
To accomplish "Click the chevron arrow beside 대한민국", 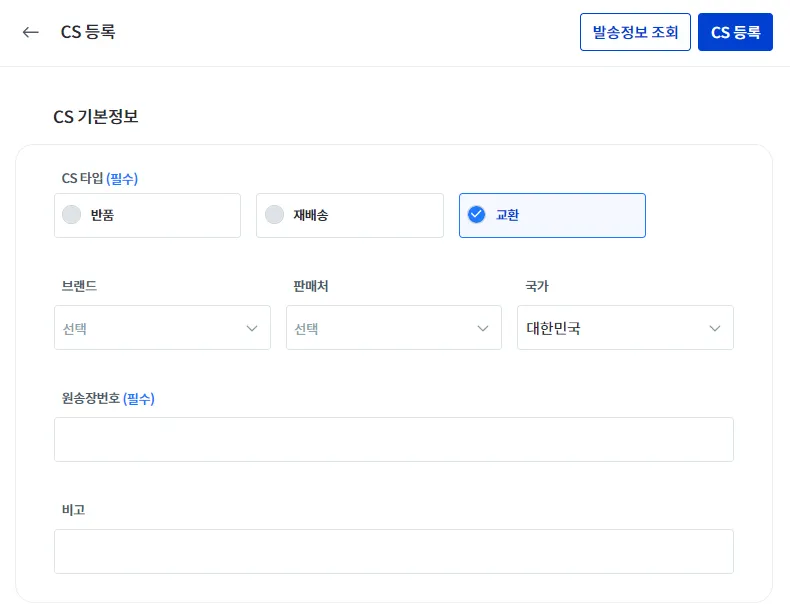I will point(715,328).
